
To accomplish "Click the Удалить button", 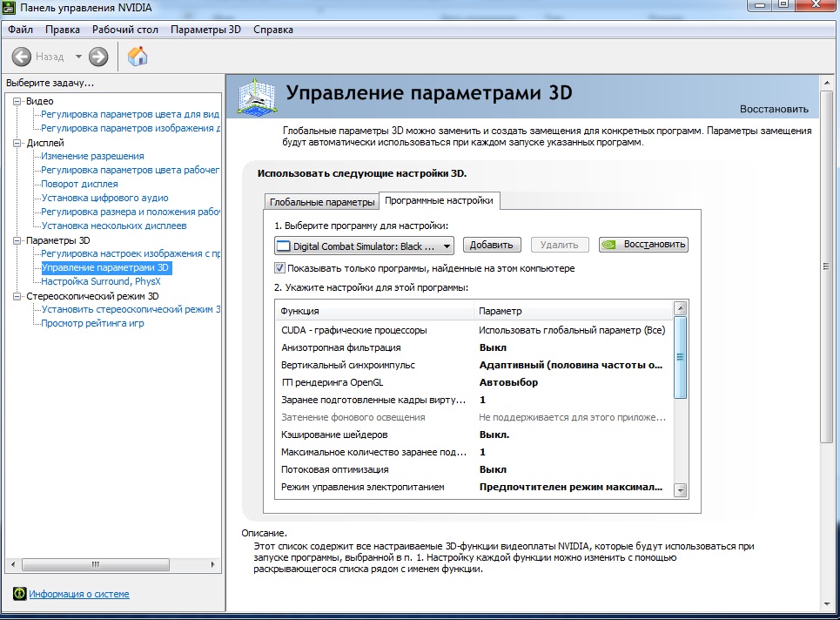I will pos(560,245).
